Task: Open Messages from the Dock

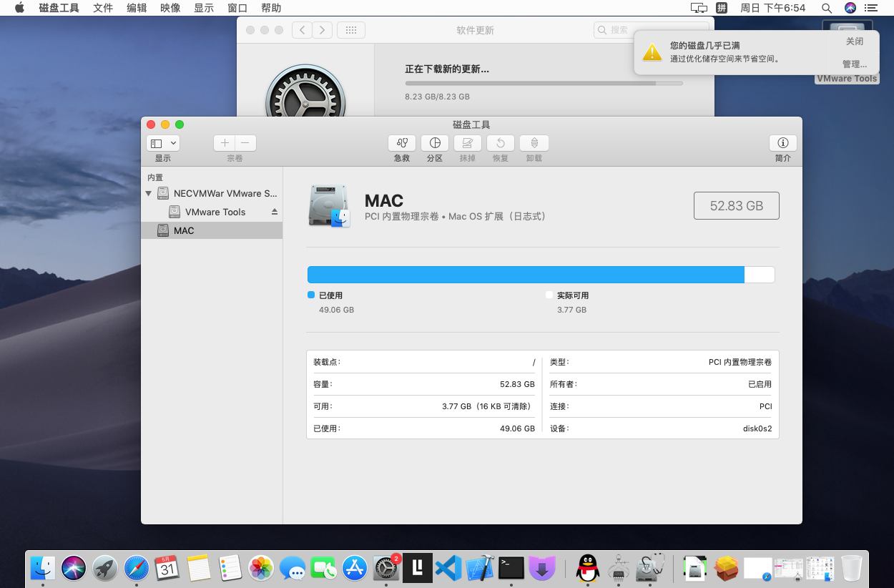Action: (293, 568)
